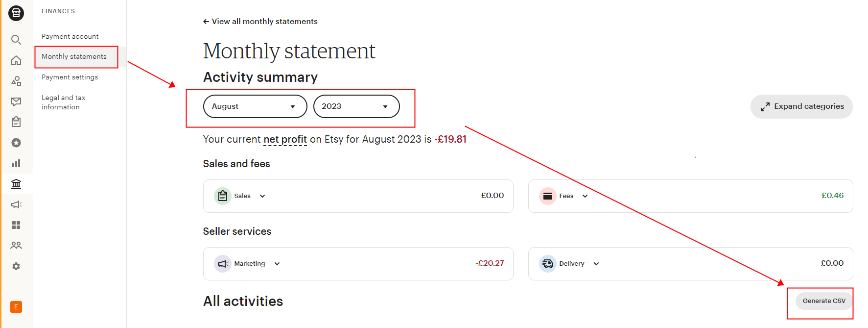Go to the Shop Manager home icon
This screenshot has height=328, width=868.
tap(16, 60)
